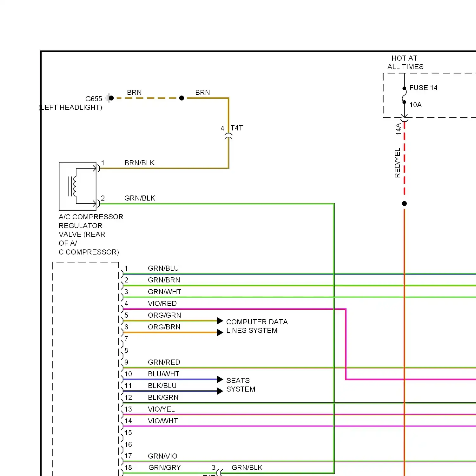Click the BRN label above the solid wire
The image size is (476, 476).
pyautogui.click(x=202, y=92)
